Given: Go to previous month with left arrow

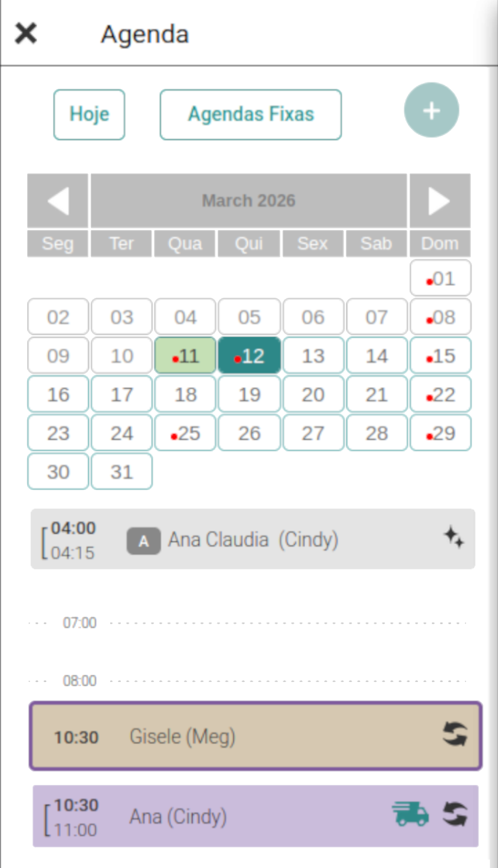Looking at the screenshot, I should (x=58, y=200).
